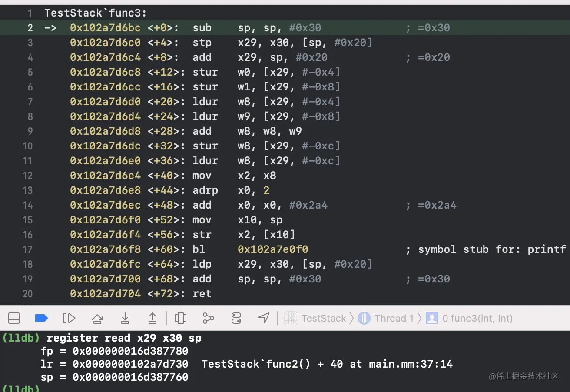The height and width of the screenshot is (392, 570).
Task: Open the Debug View Hierarchy icon
Action: pyautogui.click(x=181, y=318)
